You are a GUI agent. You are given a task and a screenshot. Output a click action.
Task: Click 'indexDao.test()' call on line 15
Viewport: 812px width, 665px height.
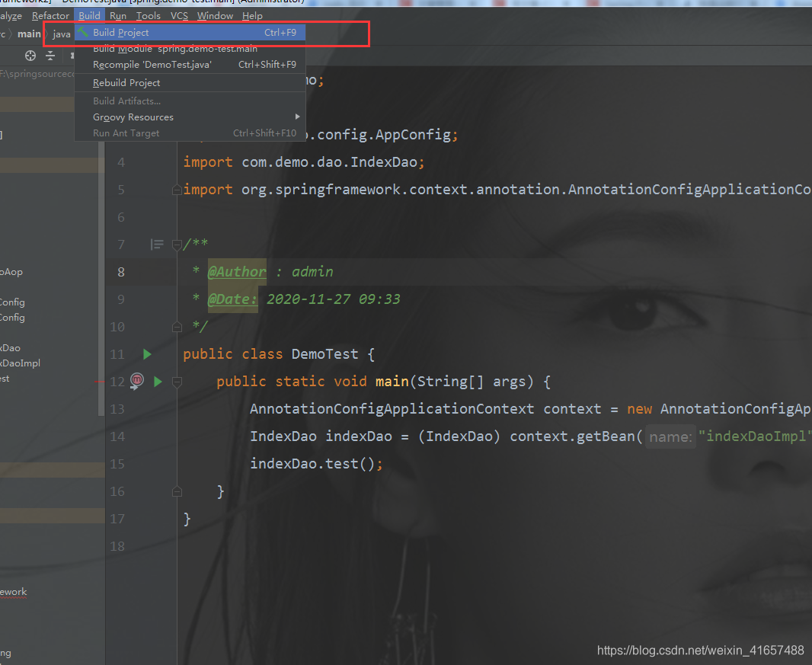pos(313,464)
